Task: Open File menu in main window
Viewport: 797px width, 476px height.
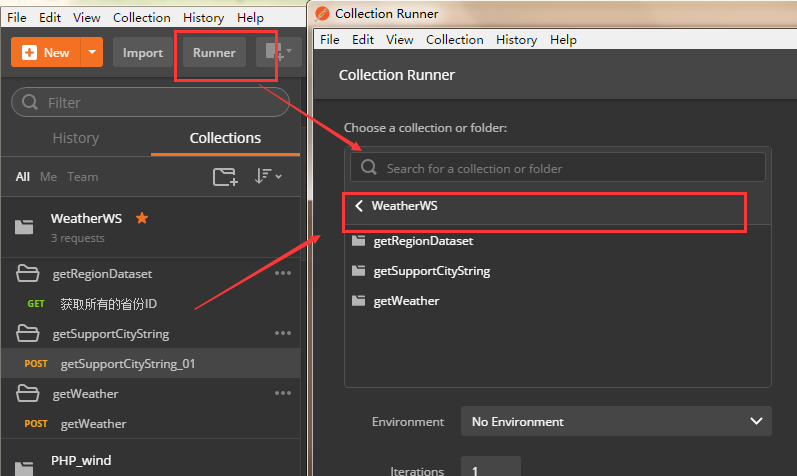Action: pyautogui.click(x=17, y=17)
